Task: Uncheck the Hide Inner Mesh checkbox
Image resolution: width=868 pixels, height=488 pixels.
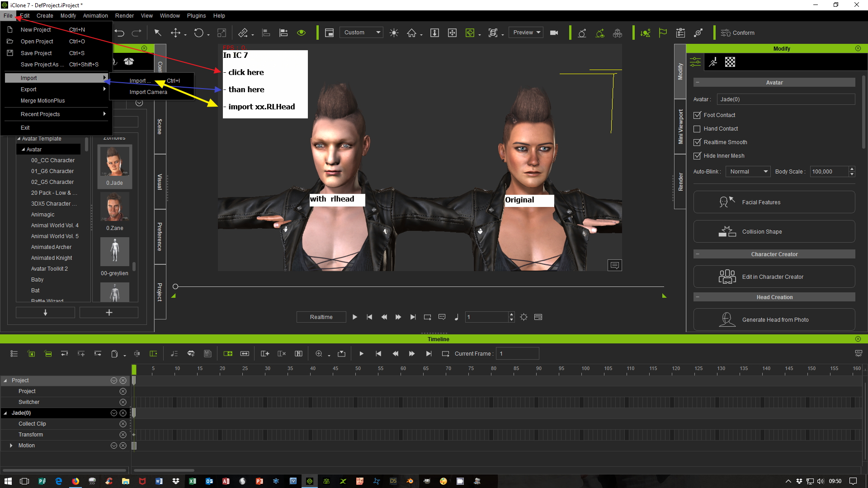Action: pos(697,156)
